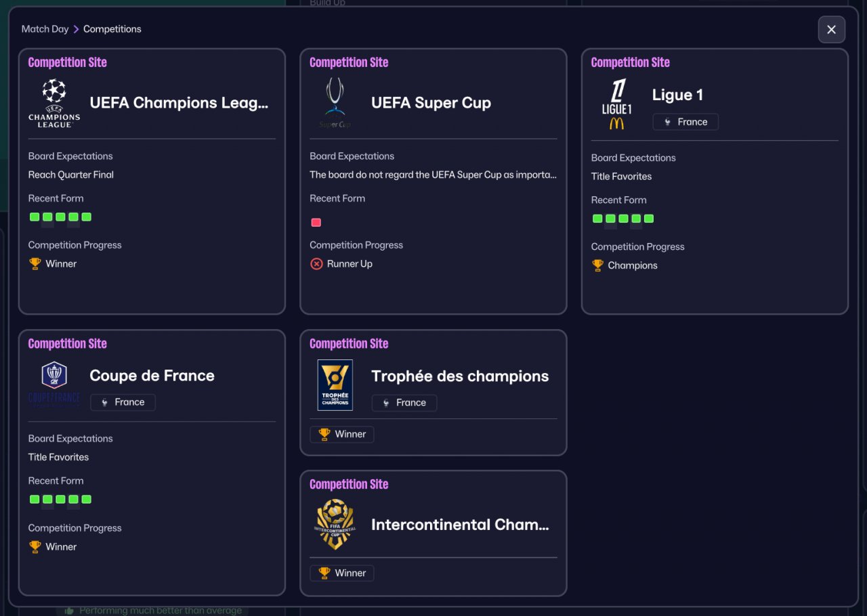
Task: Open the France tag under Coupe de France
Action: coord(123,402)
